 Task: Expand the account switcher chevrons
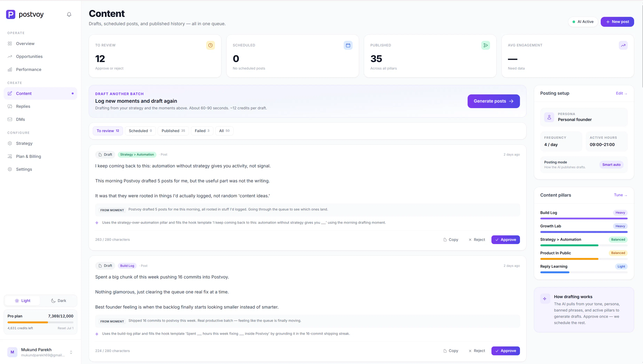(71, 352)
